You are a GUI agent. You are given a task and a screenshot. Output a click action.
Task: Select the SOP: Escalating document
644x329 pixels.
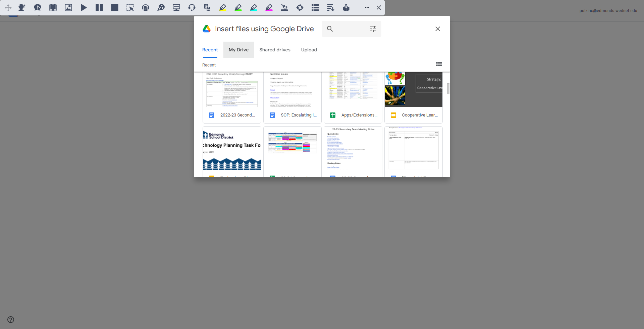click(292, 97)
